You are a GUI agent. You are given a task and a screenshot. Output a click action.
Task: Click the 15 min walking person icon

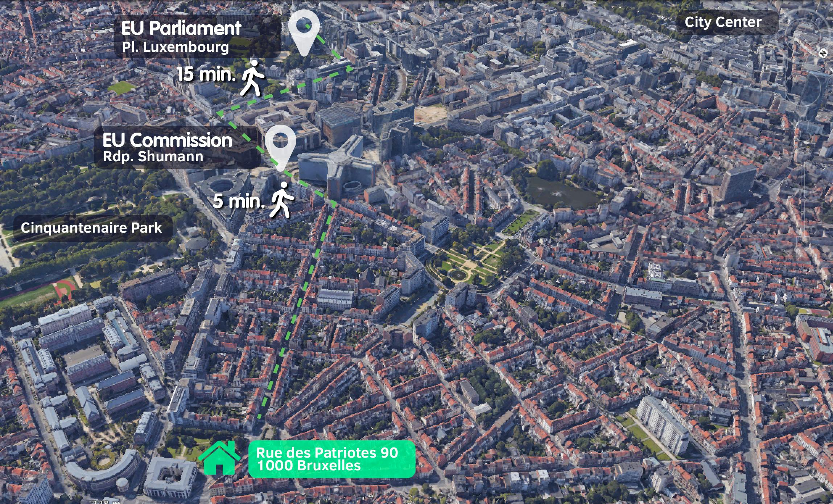[253, 78]
